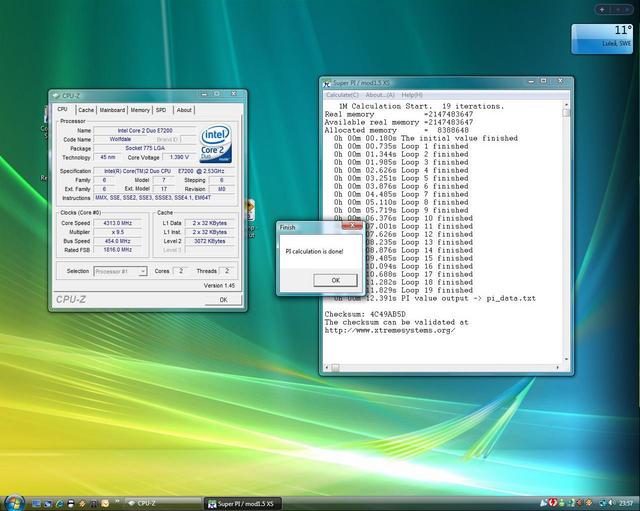The image size is (640, 511).
Task: Click the Level 2 cache value '3072 KBytes'
Action: tap(210, 241)
